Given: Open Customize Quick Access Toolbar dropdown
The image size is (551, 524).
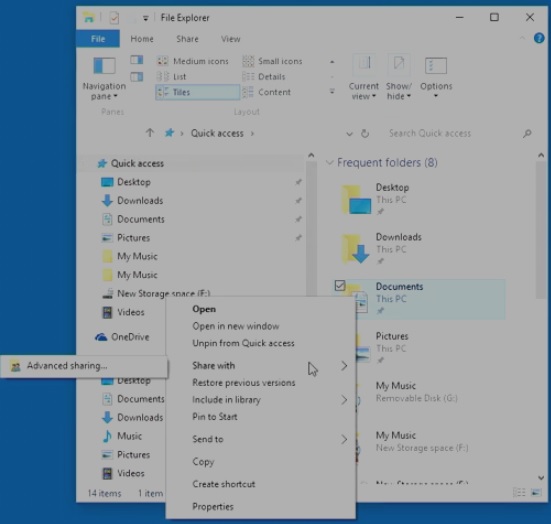Looking at the screenshot, I should (x=145, y=18).
